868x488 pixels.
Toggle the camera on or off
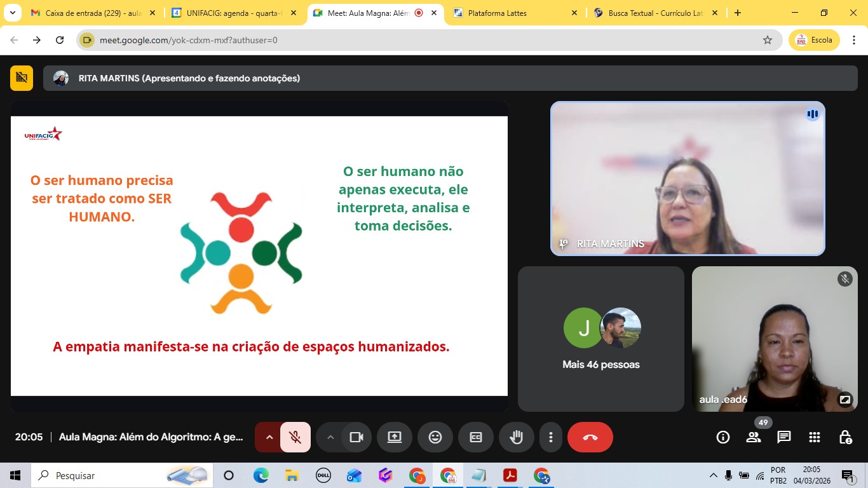coord(356,437)
